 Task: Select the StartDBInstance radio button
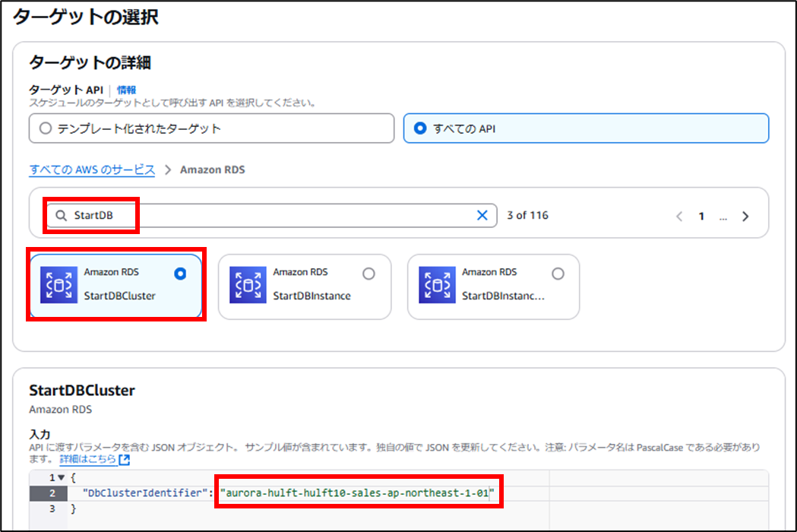[369, 274]
